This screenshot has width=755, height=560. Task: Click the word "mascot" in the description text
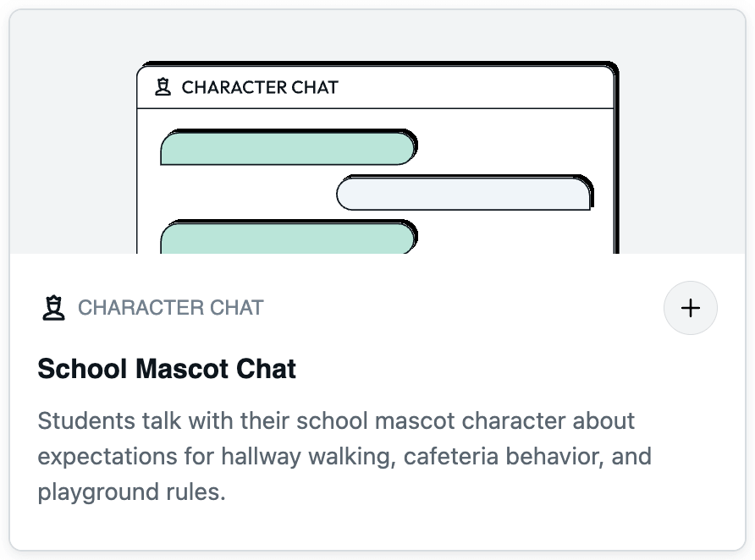tap(415, 421)
